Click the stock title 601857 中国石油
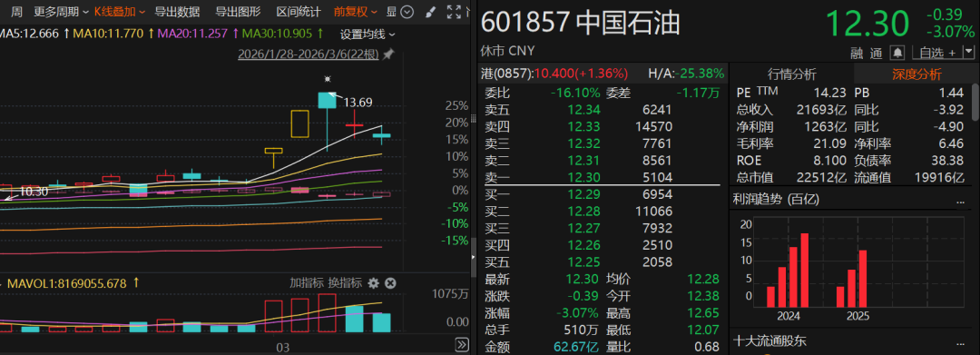Image resolution: width=980 pixels, height=355 pixels. (581, 23)
